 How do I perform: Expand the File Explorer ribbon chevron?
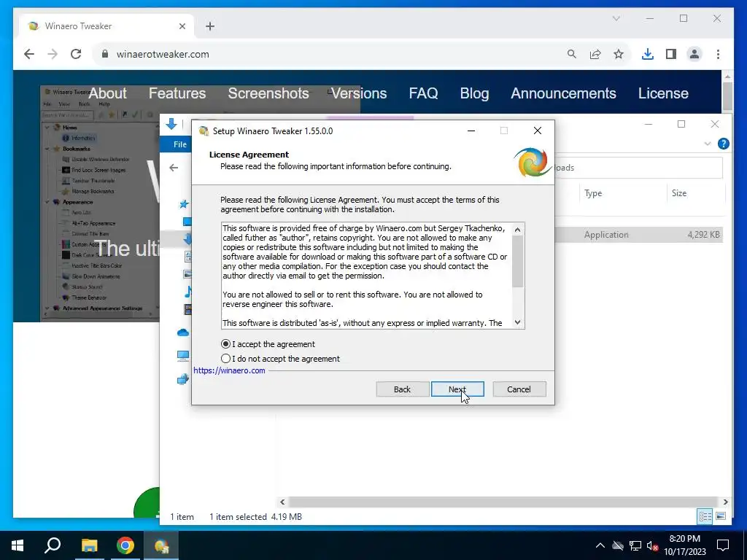(x=708, y=144)
